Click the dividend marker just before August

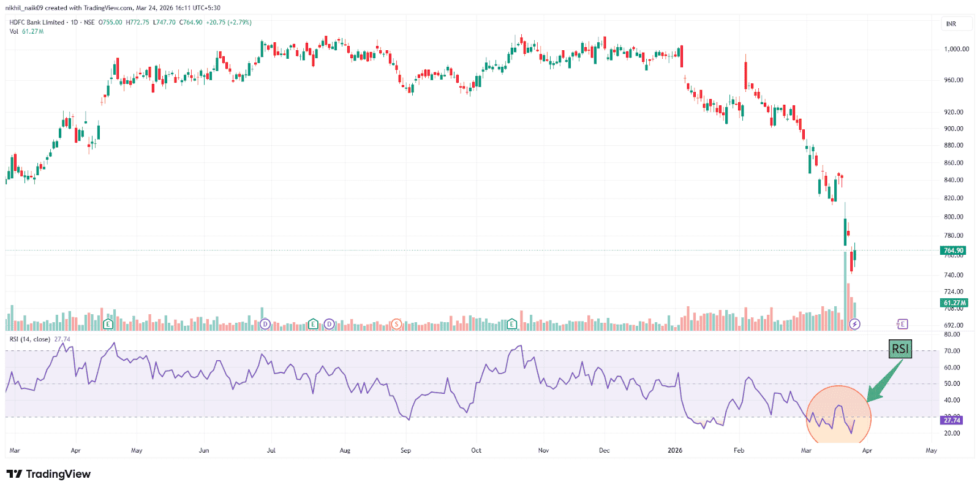[330, 324]
